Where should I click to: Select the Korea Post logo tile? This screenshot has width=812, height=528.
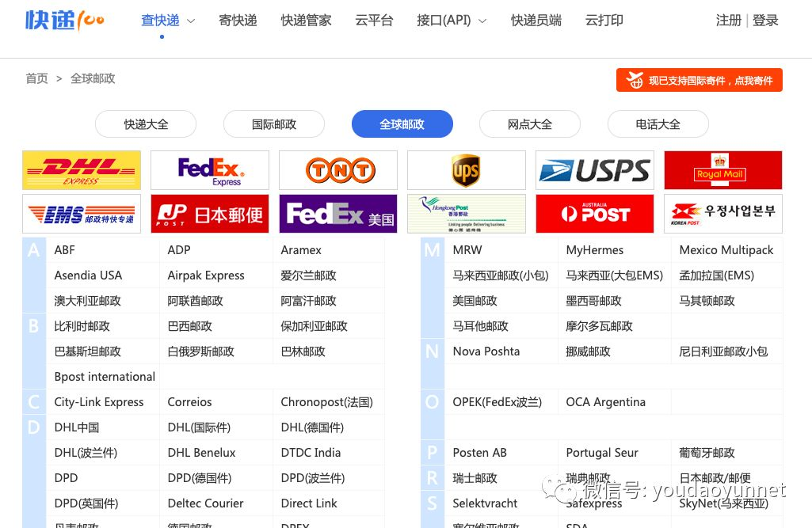pos(723,214)
